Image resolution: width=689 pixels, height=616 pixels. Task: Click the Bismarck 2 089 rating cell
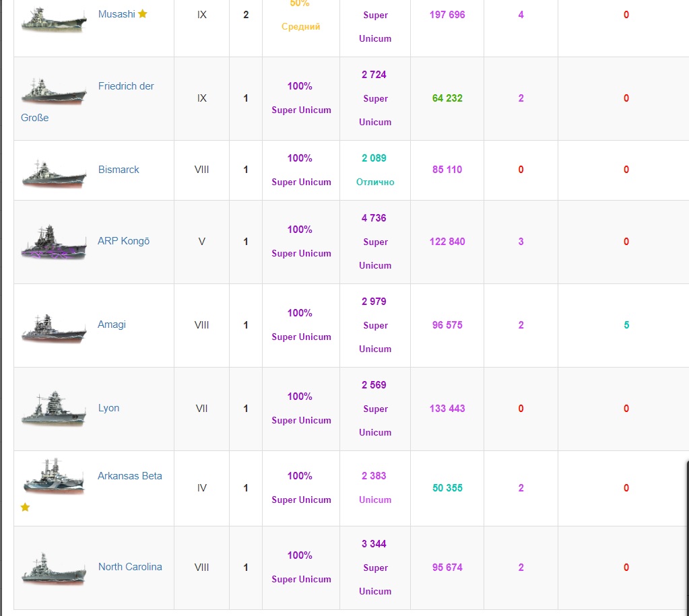click(x=374, y=158)
